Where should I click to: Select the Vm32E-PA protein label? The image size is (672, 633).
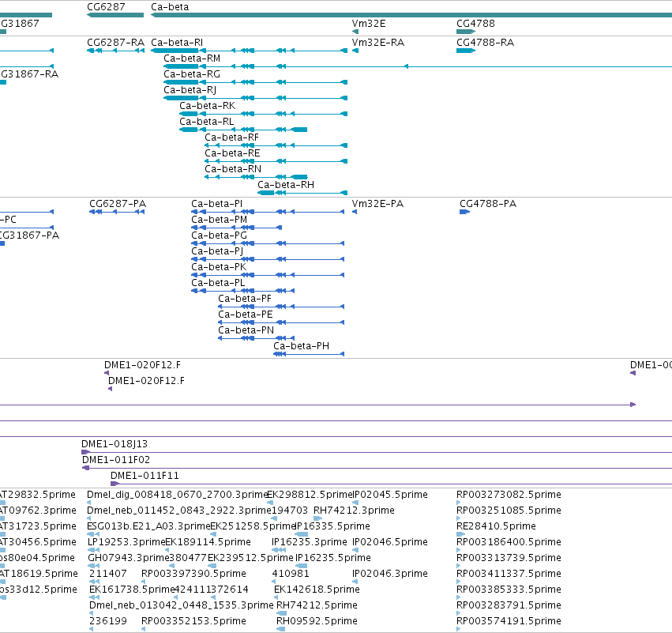(377, 204)
